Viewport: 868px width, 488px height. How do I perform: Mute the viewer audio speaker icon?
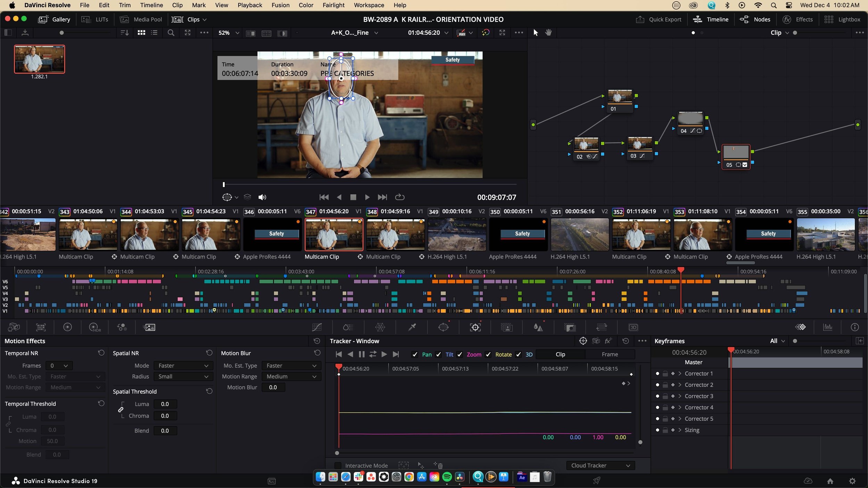(262, 197)
